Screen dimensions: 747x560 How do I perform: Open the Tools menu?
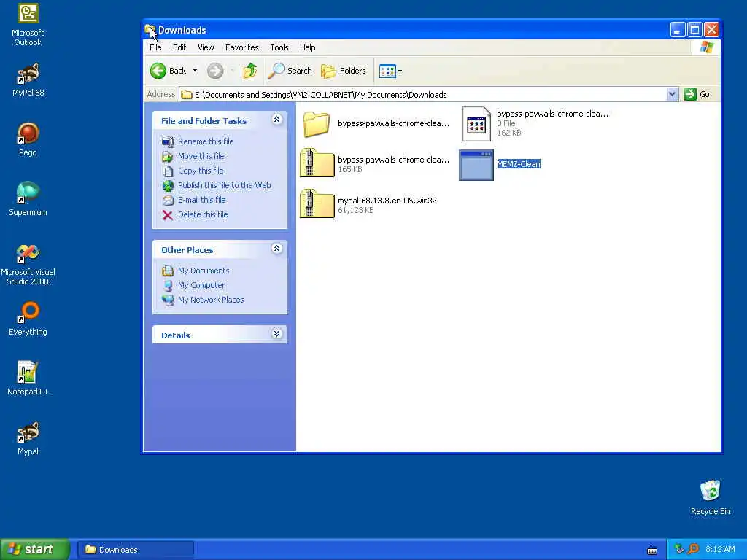[279, 47]
